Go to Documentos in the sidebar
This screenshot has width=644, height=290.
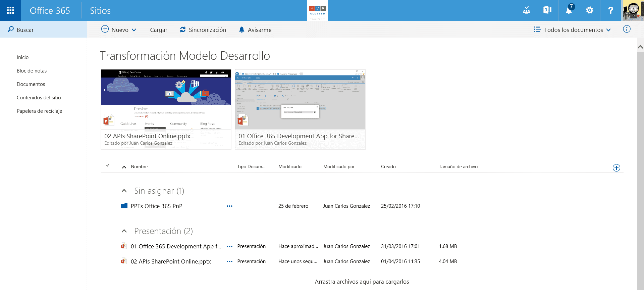(x=31, y=84)
